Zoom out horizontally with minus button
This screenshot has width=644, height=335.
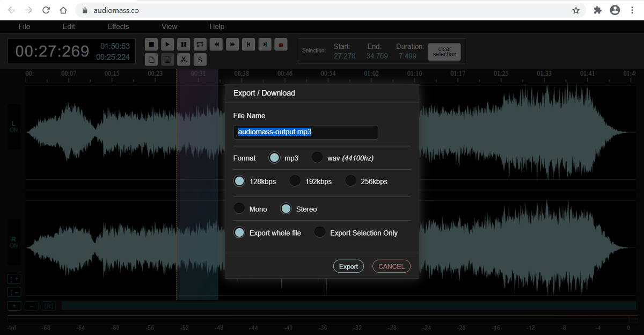coord(31,306)
